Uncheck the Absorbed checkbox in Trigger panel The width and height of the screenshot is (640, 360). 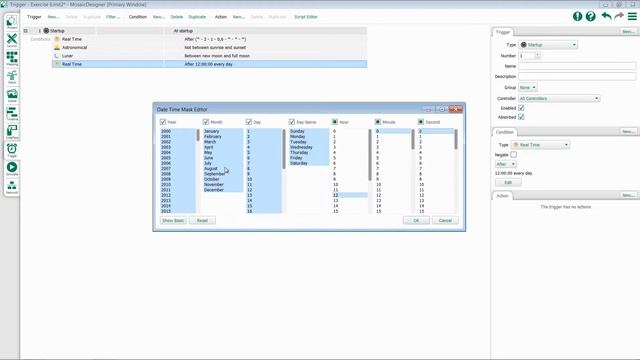click(x=521, y=117)
